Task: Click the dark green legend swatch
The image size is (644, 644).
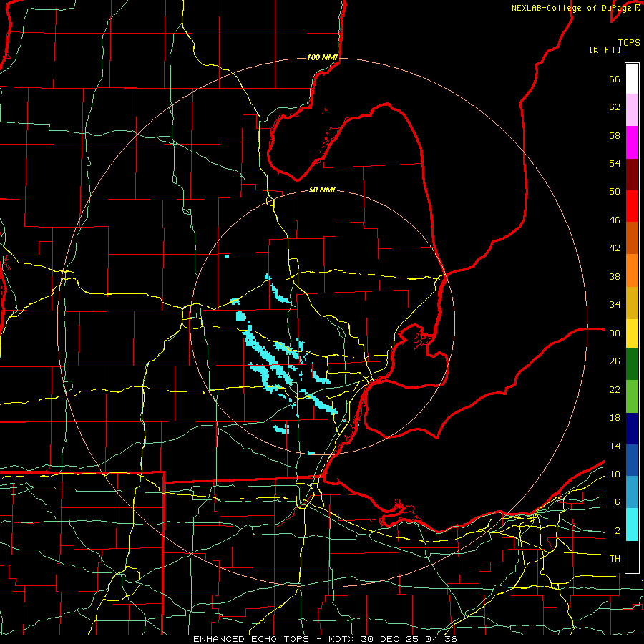Action: click(632, 364)
